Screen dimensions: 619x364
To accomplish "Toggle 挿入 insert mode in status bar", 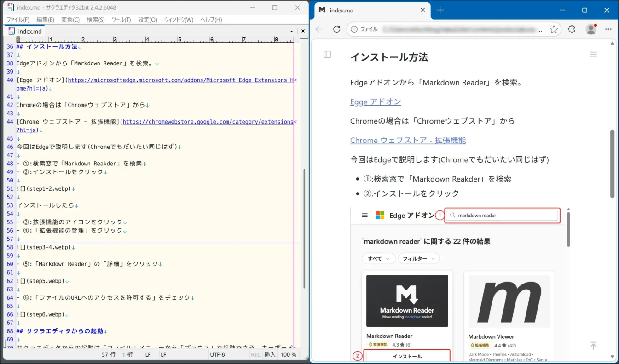I will tap(270, 355).
